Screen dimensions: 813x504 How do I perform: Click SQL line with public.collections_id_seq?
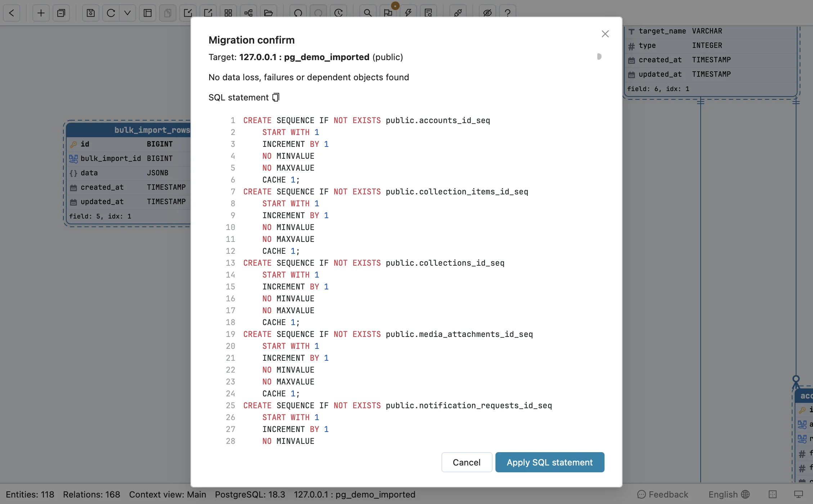click(x=374, y=263)
